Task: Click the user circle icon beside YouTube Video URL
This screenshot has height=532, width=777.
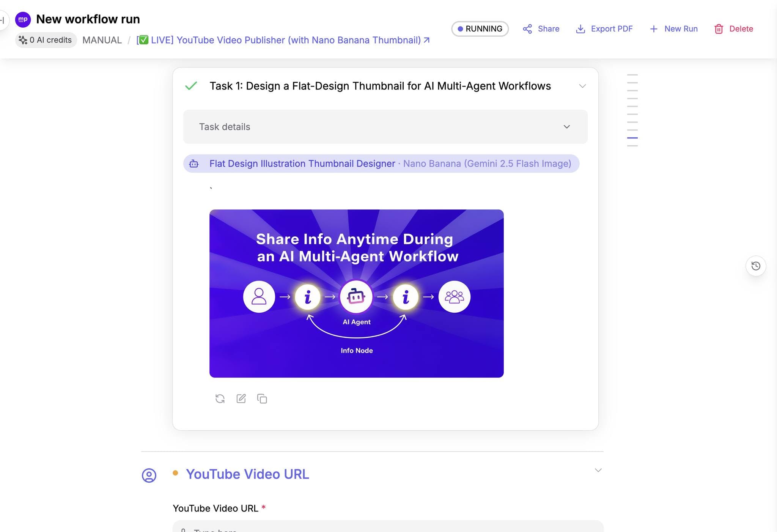Action: pyautogui.click(x=149, y=475)
